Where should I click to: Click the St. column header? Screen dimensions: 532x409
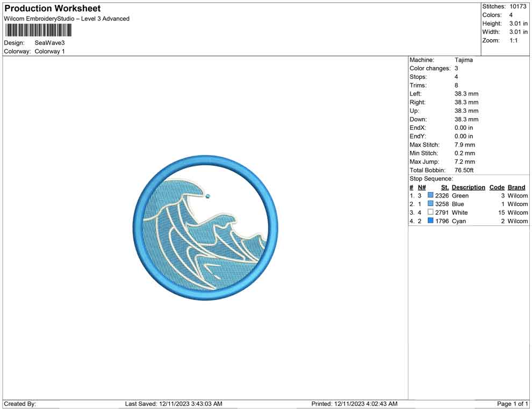coord(444,187)
